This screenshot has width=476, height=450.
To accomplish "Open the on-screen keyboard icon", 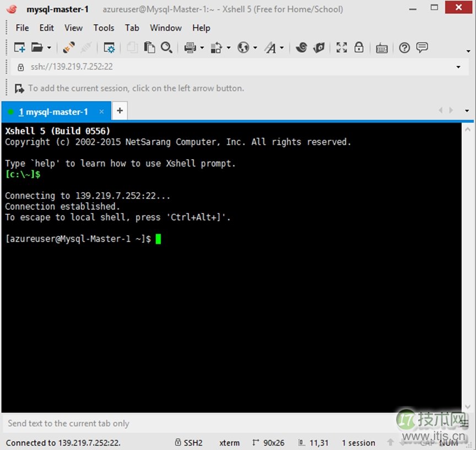I will point(382,47).
